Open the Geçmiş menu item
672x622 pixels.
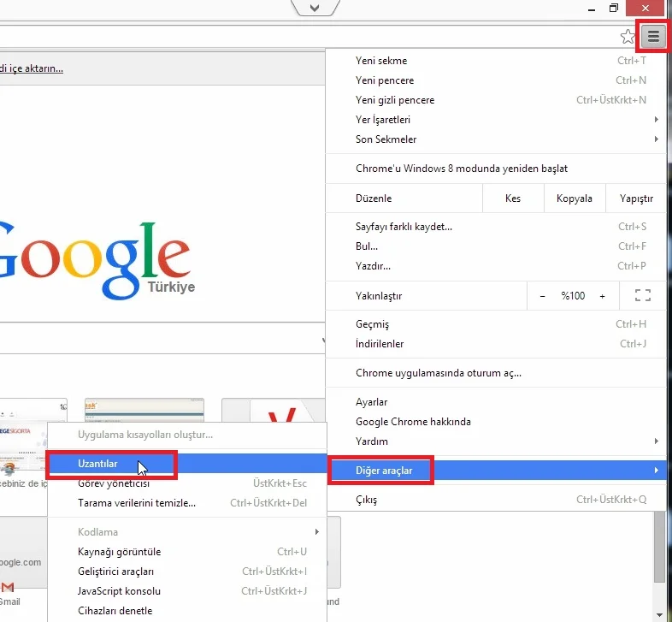pyautogui.click(x=373, y=324)
